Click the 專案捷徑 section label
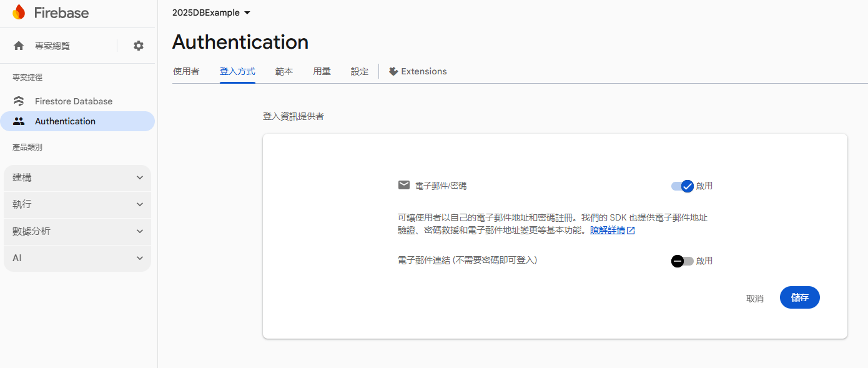 pyautogui.click(x=27, y=77)
